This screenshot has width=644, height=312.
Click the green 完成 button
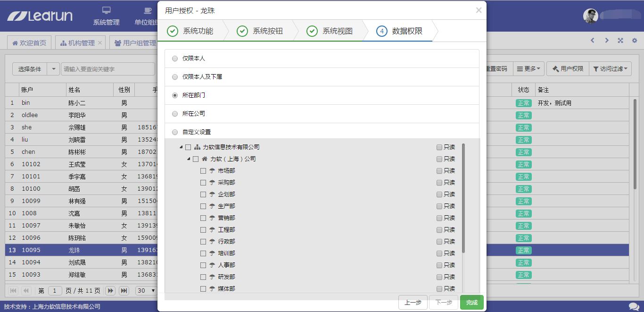472,303
